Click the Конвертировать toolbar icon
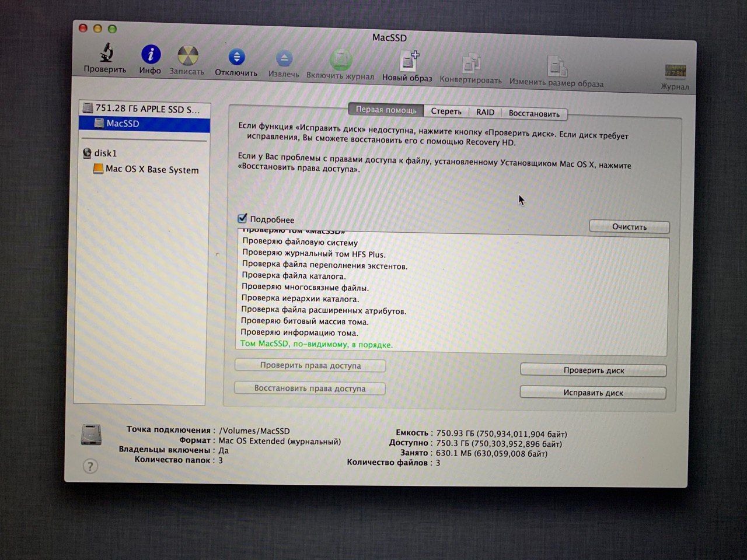 470,64
